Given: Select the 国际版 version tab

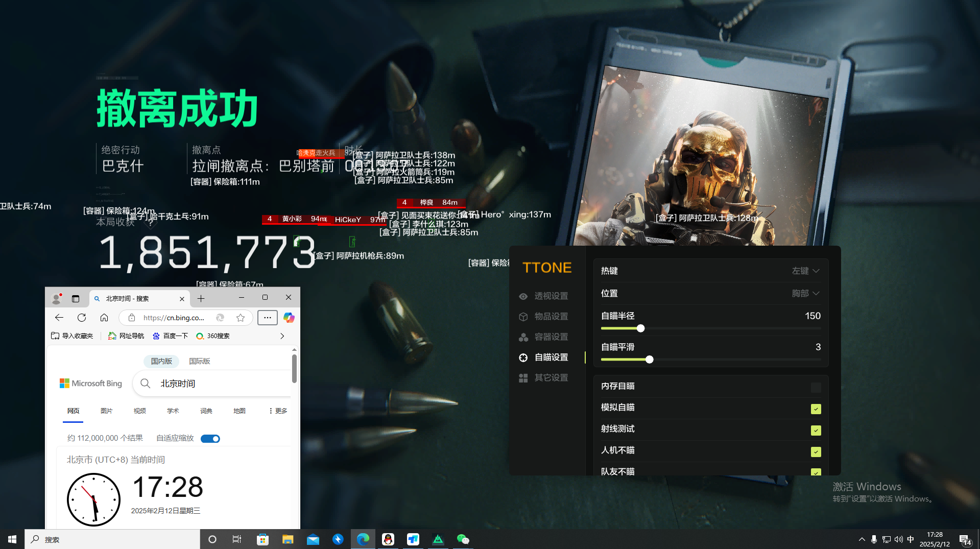Looking at the screenshot, I should click(x=200, y=361).
